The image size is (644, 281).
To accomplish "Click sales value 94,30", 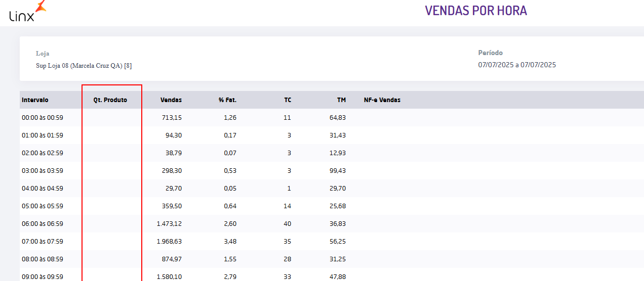I will click(x=174, y=135).
